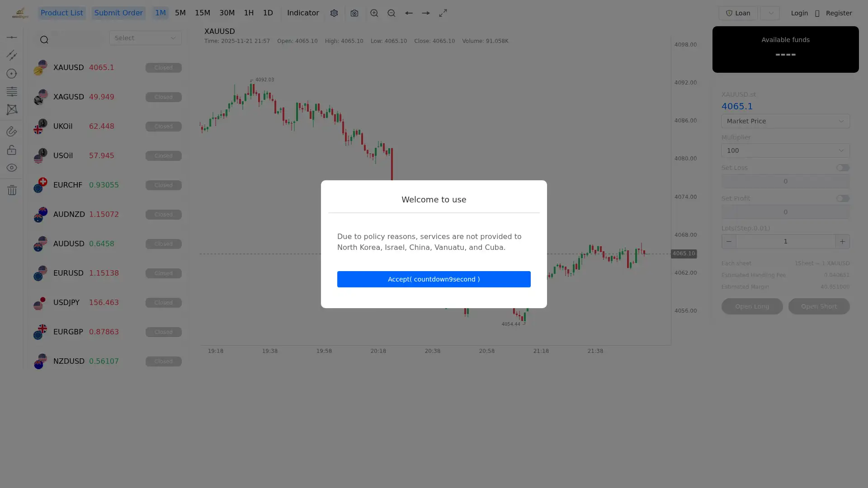The width and height of the screenshot is (868, 488).
Task: Click the lock drawings icon
Action: click(12, 150)
